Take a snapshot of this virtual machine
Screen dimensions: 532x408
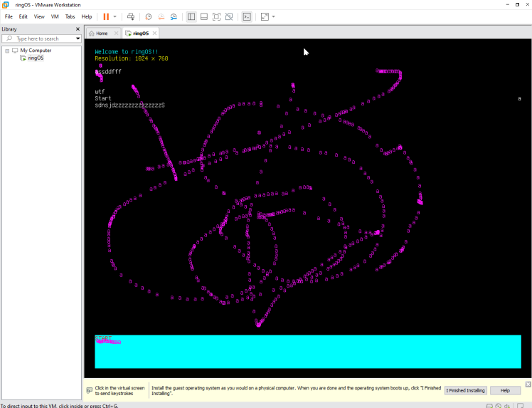148,16
